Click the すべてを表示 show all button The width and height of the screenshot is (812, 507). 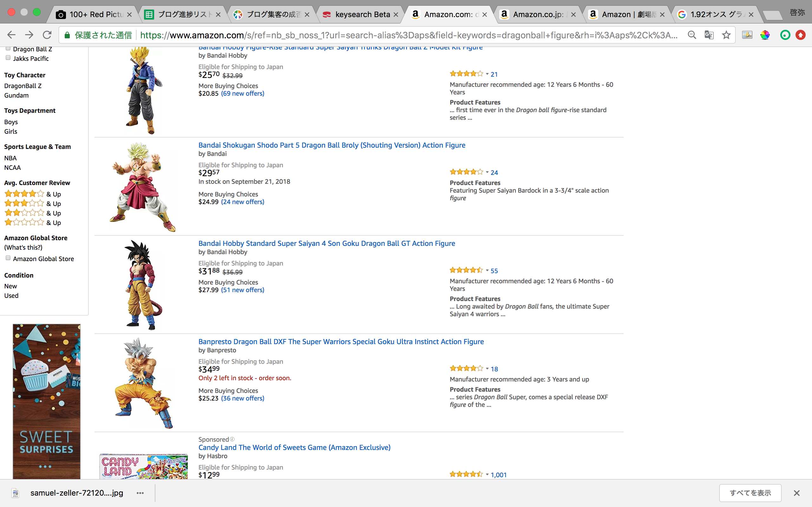click(750, 493)
